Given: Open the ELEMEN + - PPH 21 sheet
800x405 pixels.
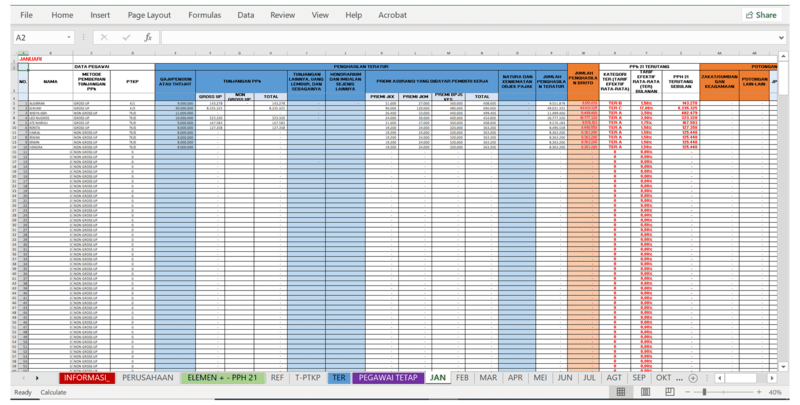Looking at the screenshot, I should (222, 378).
